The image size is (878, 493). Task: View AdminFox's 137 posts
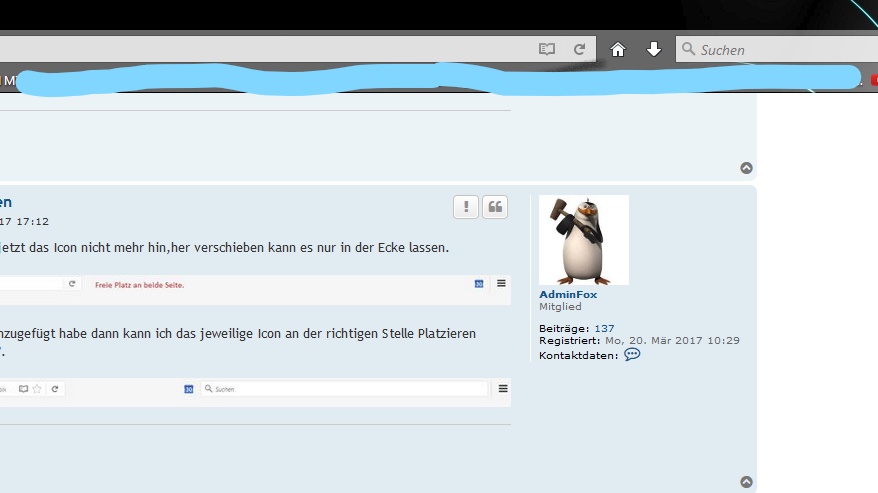point(604,328)
